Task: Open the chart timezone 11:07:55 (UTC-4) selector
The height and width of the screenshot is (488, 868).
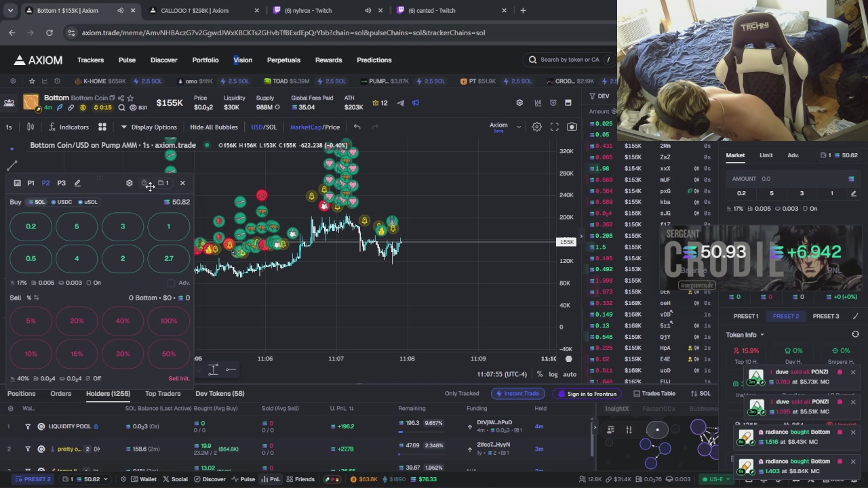Action: click(x=502, y=374)
